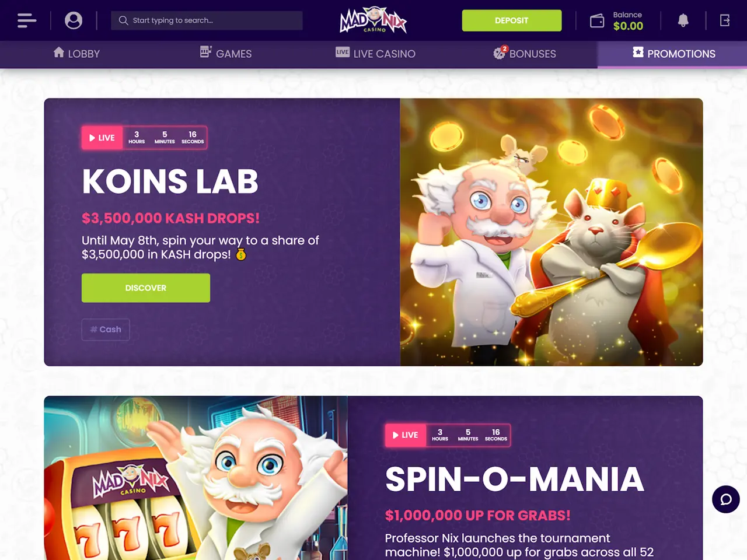
Task: Click the MadNix Casino logo
Action: pyautogui.click(x=373, y=20)
